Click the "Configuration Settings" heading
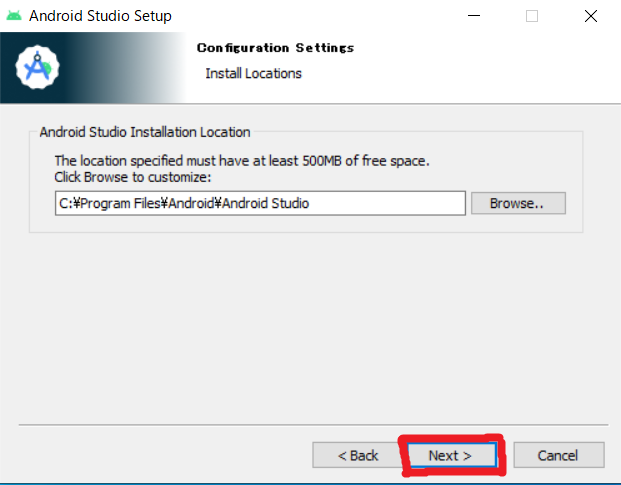The image size is (621, 485). point(275,48)
